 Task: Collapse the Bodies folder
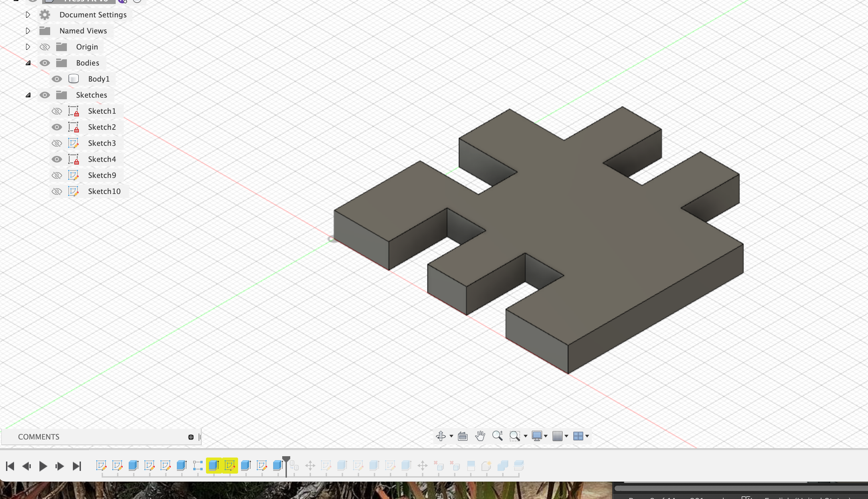[x=28, y=63]
